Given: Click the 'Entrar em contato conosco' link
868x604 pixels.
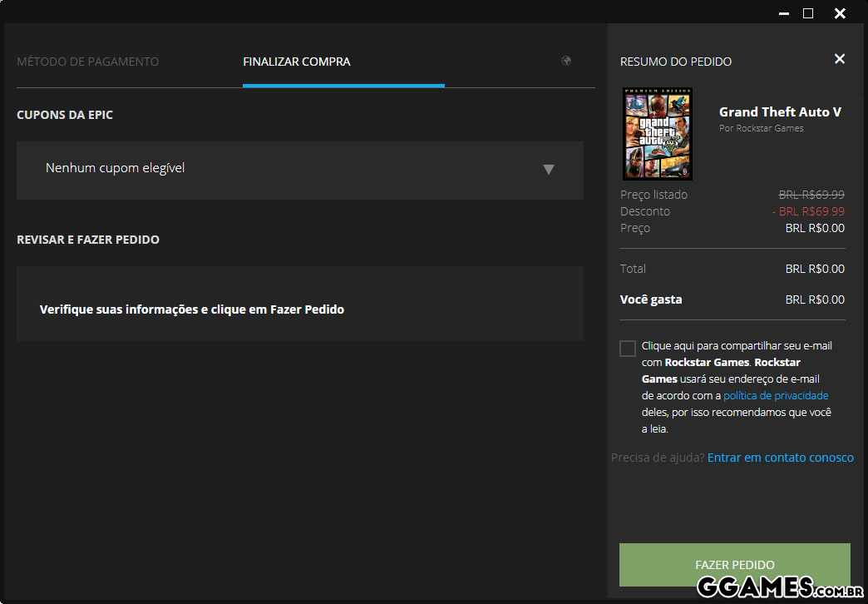Looking at the screenshot, I should (780, 458).
